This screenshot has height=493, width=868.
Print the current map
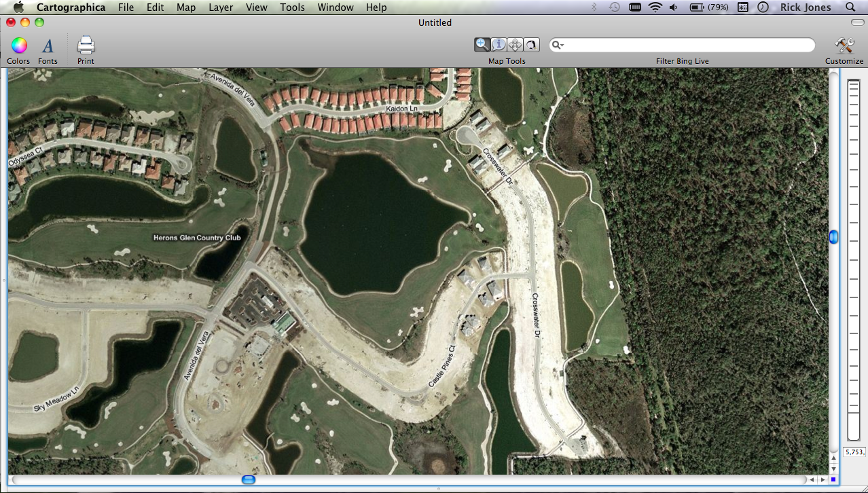coord(86,46)
